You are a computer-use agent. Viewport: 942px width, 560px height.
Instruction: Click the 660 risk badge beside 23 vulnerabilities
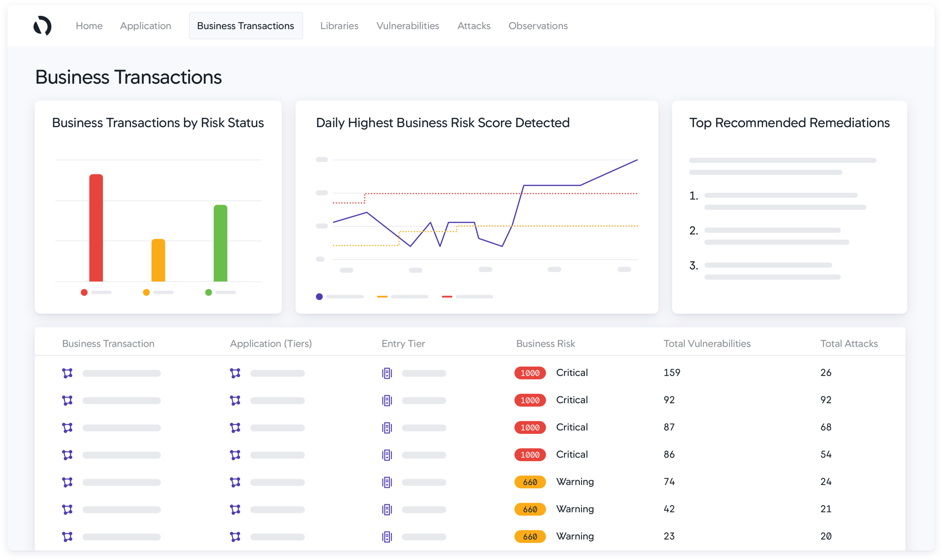click(x=530, y=536)
